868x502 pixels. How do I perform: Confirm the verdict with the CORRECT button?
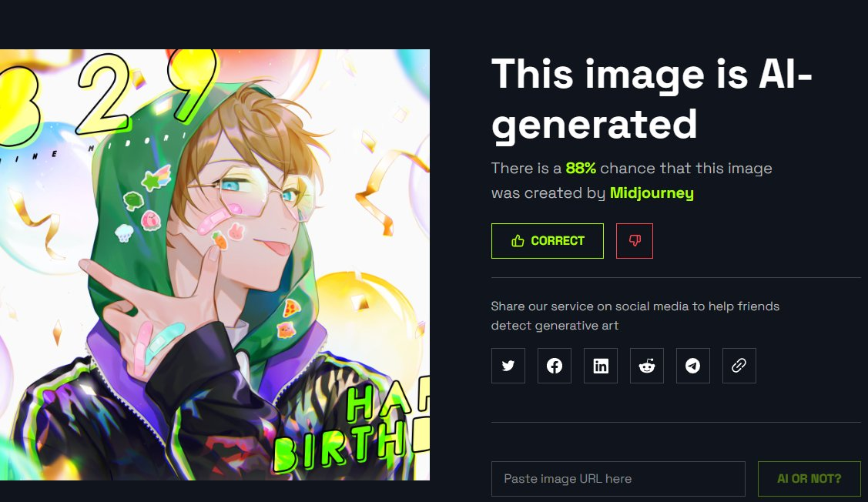point(548,241)
